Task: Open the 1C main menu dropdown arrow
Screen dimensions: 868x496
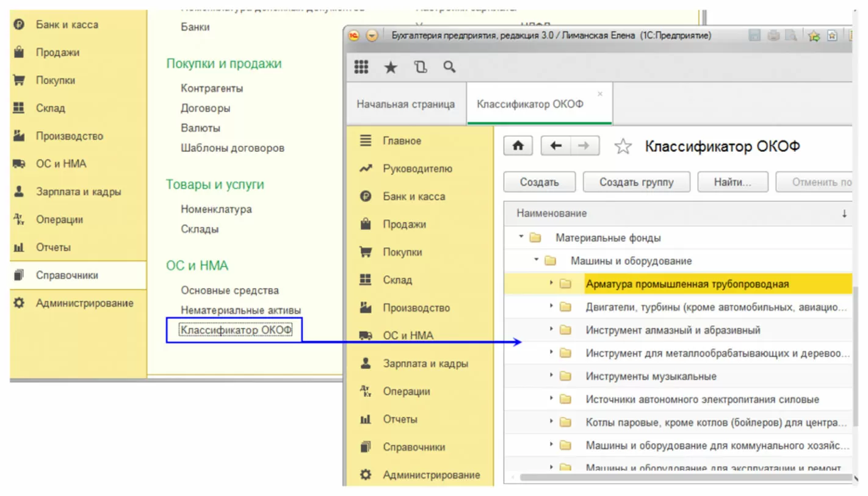Action: click(372, 36)
